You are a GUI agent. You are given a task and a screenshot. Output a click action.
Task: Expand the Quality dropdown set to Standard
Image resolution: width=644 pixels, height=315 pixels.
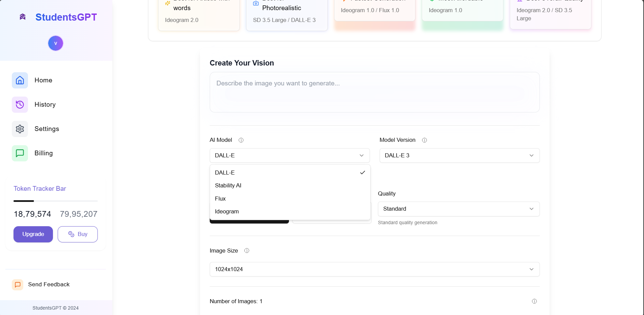459,209
